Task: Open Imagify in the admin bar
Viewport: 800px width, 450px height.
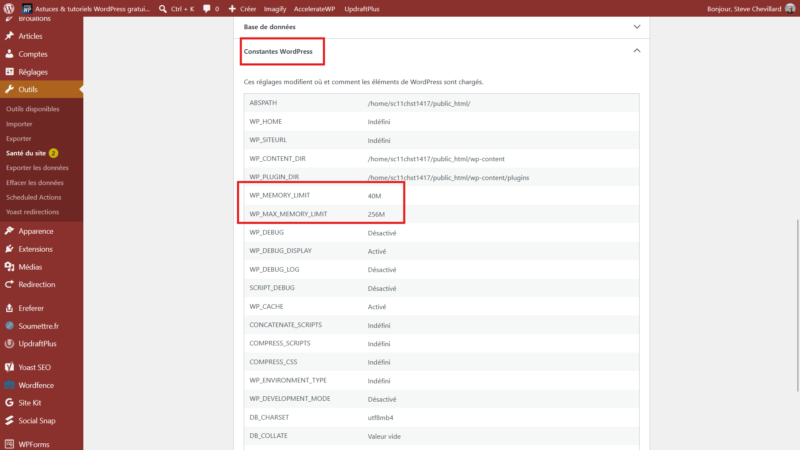Action: (274, 9)
